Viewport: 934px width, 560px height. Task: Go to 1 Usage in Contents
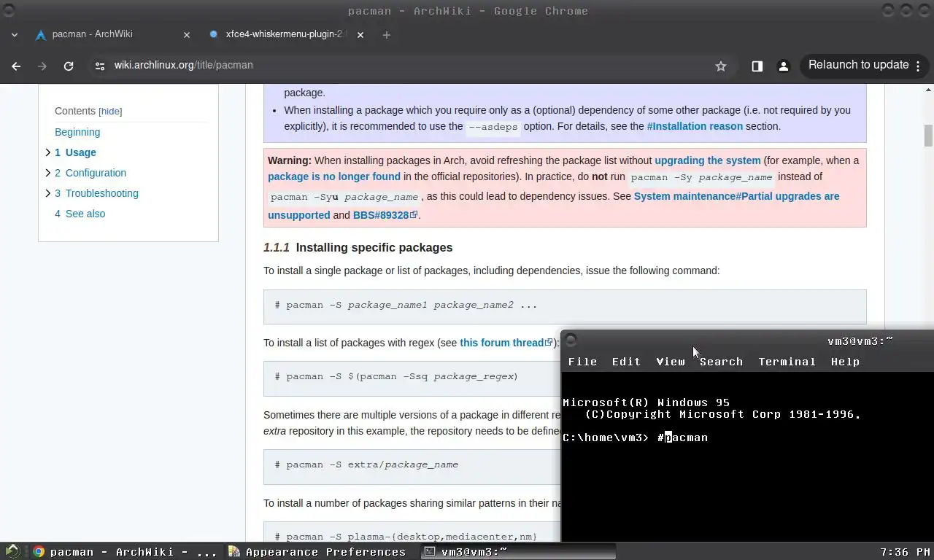[x=75, y=152]
